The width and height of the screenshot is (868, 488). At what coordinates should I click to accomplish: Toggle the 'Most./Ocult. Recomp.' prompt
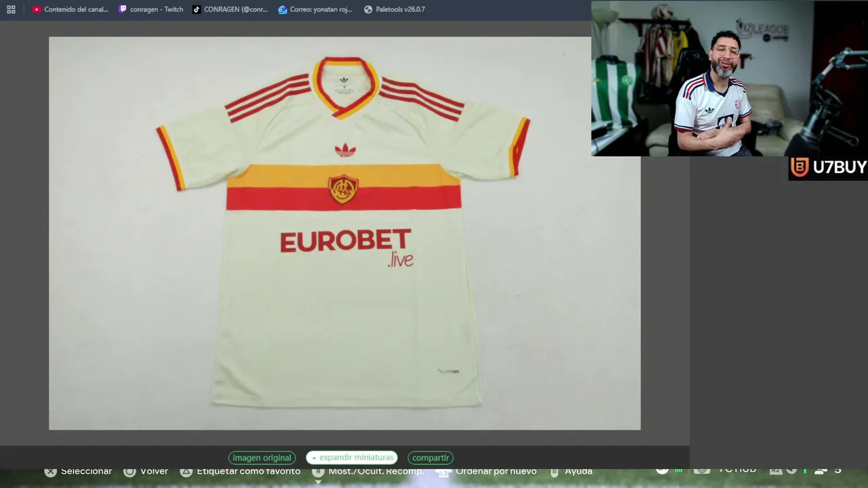[368, 471]
